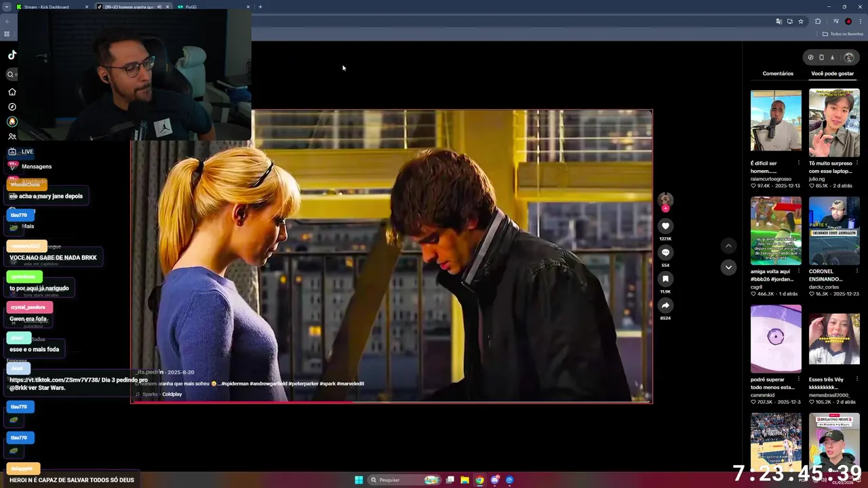Click the browser extensions puzzle icon

pos(818,22)
